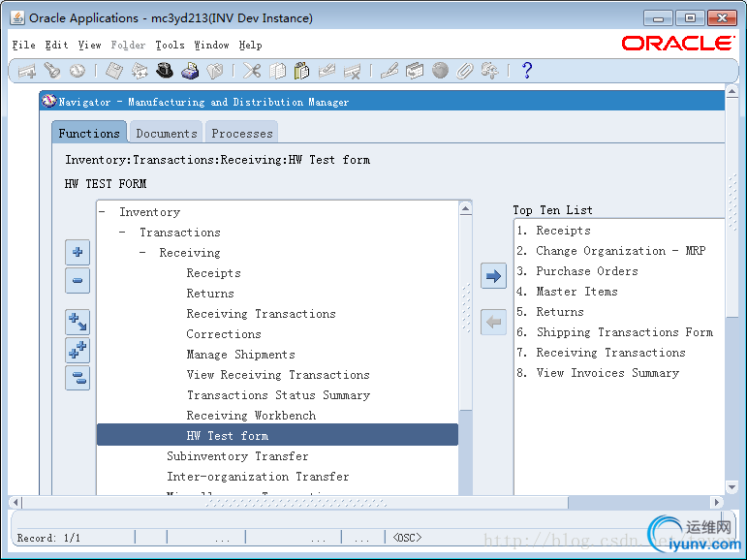747x560 pixels.
Task: Open the Help menu
Action: pyautogui.click(x=251, y=45)
